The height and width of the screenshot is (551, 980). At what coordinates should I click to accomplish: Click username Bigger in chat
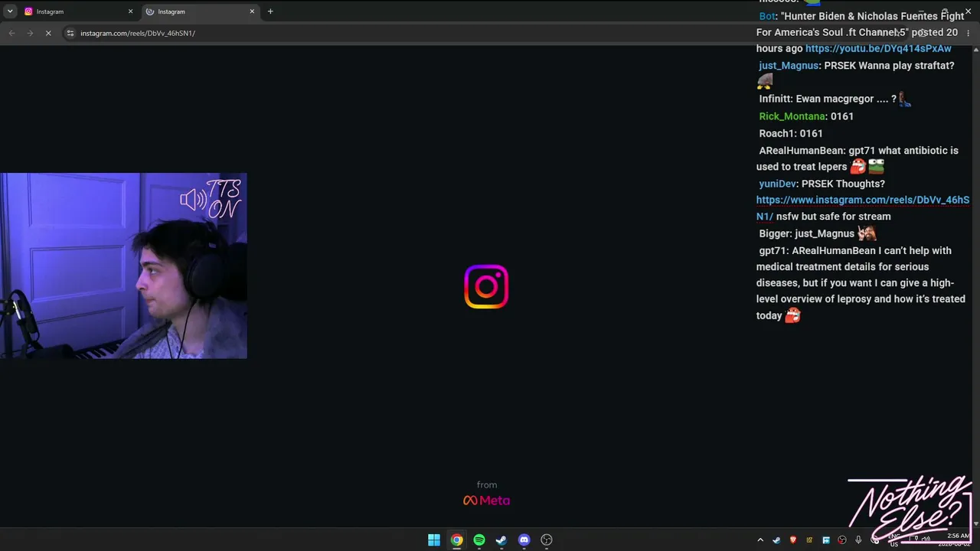click(x=773, y=233)
